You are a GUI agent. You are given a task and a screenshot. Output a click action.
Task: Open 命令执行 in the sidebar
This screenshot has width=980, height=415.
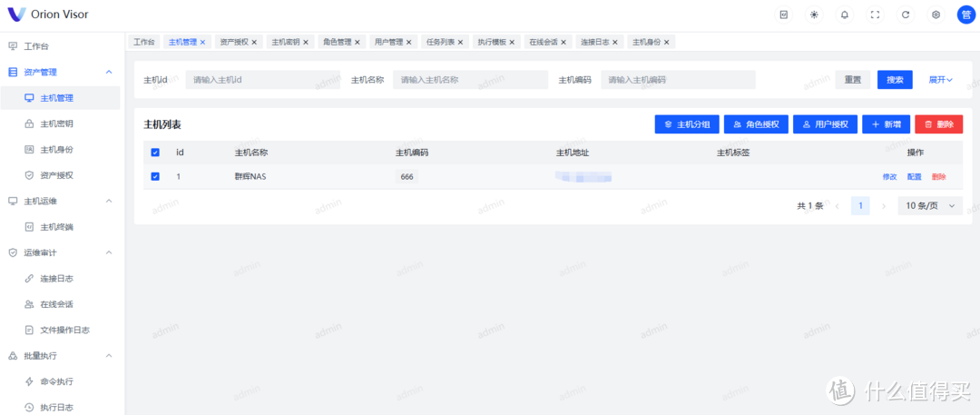(60, 381)
